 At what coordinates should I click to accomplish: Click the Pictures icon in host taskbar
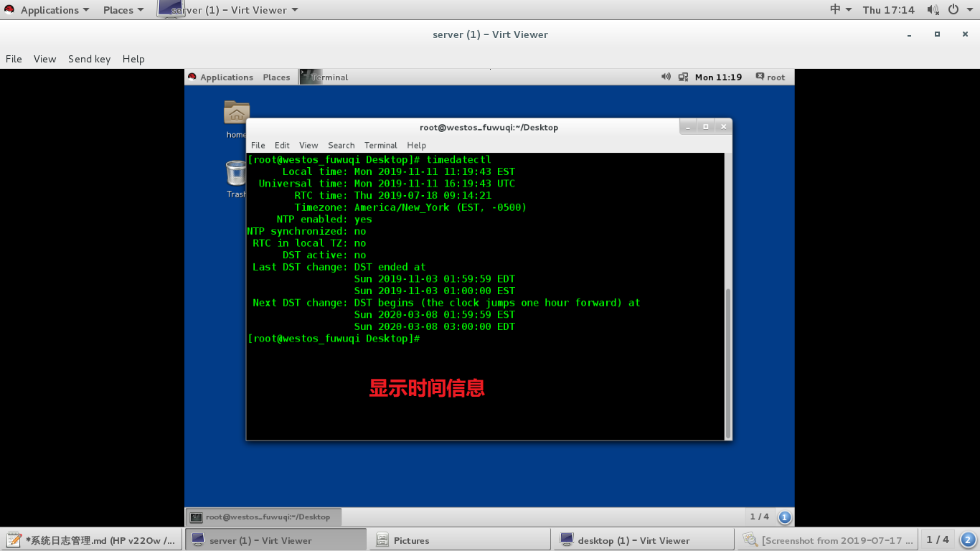click(382, 539)
